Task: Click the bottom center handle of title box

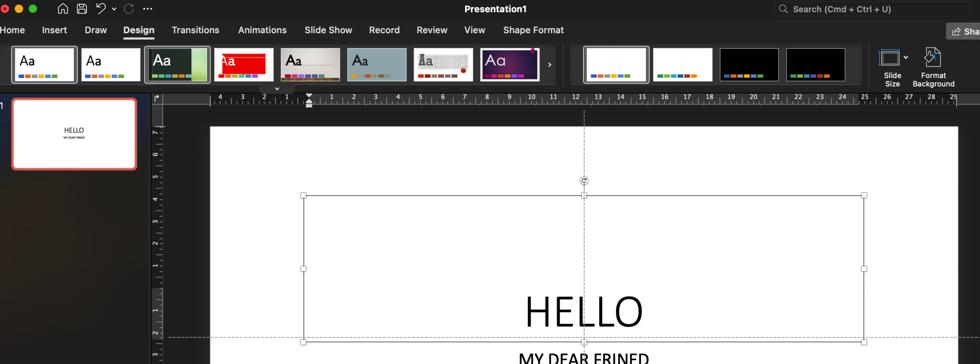Action: tap(584, 343)
